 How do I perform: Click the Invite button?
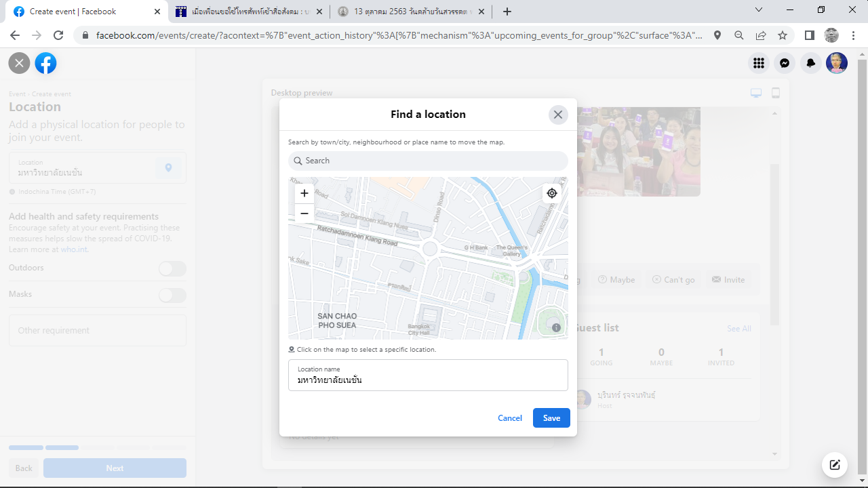point(728,280)
